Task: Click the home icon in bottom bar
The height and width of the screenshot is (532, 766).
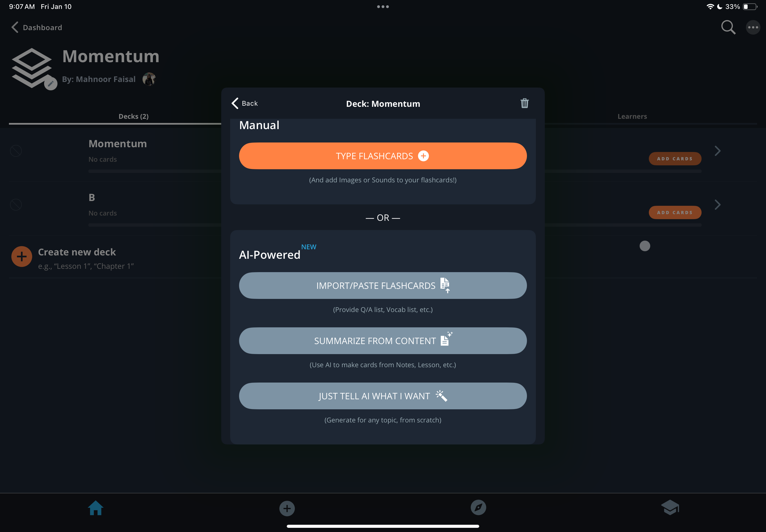Action: click(95, 507)
